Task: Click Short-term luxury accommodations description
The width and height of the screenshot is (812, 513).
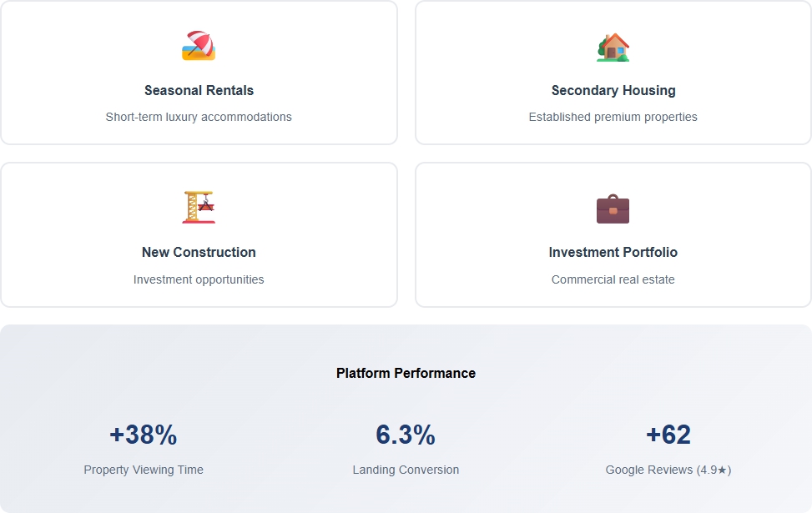Action: point(199,117)
